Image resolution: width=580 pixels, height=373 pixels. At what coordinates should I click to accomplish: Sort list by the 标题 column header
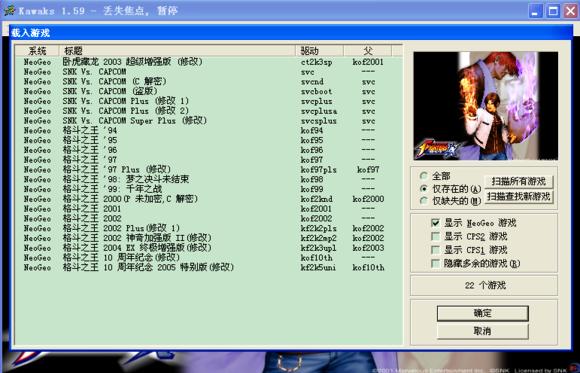click(x=177, y=50)
